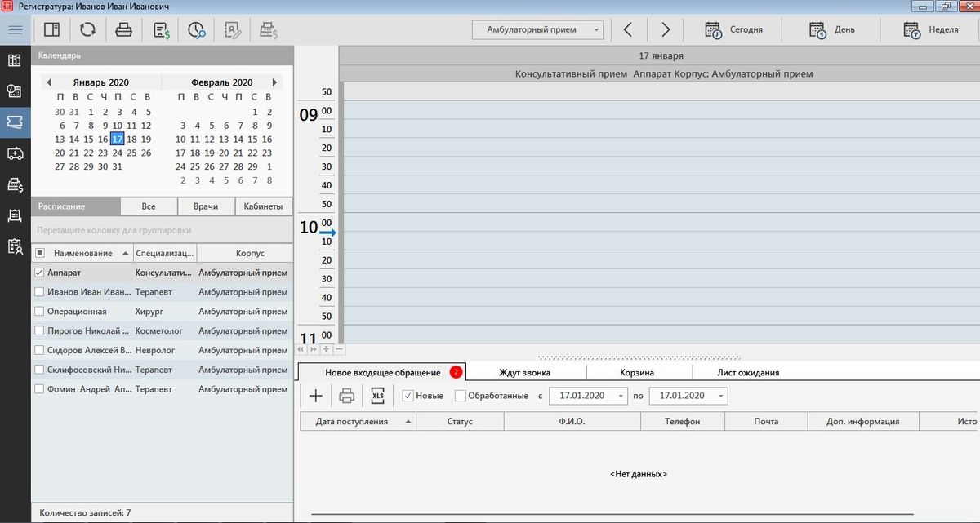This screenshot has height=523, width=980.
Task: Click the Почта column header
Action: [x=765, y=422]
